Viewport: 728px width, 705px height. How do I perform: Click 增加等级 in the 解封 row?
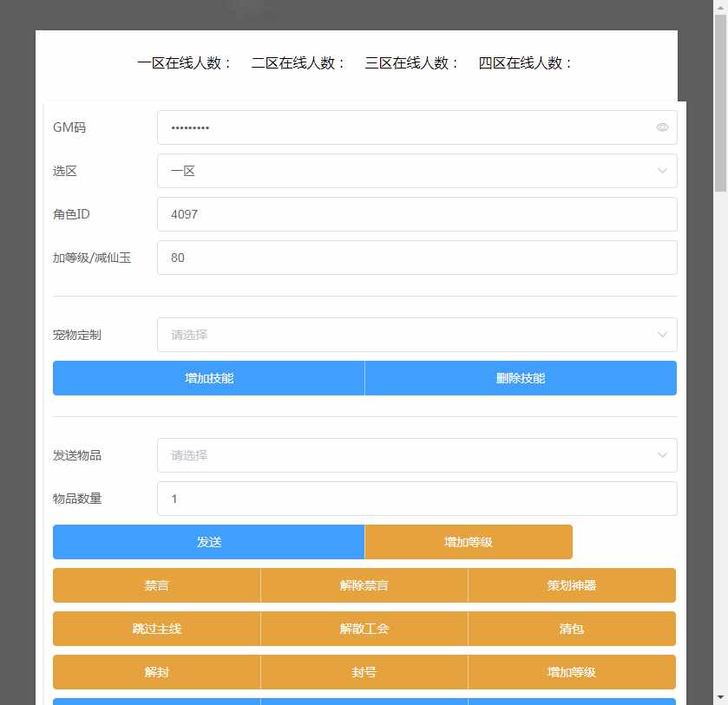[572, 672]
